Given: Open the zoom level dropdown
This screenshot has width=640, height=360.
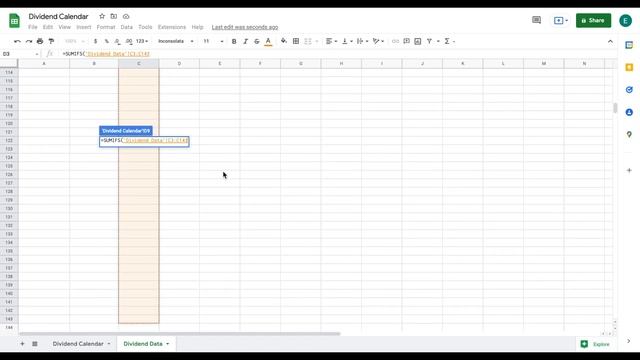Looking at the screenshot, I should (x=75, y=41).
